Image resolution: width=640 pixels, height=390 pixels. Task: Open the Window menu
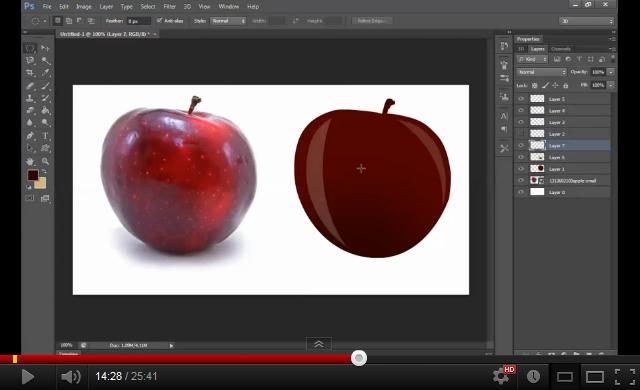[229, 7]
